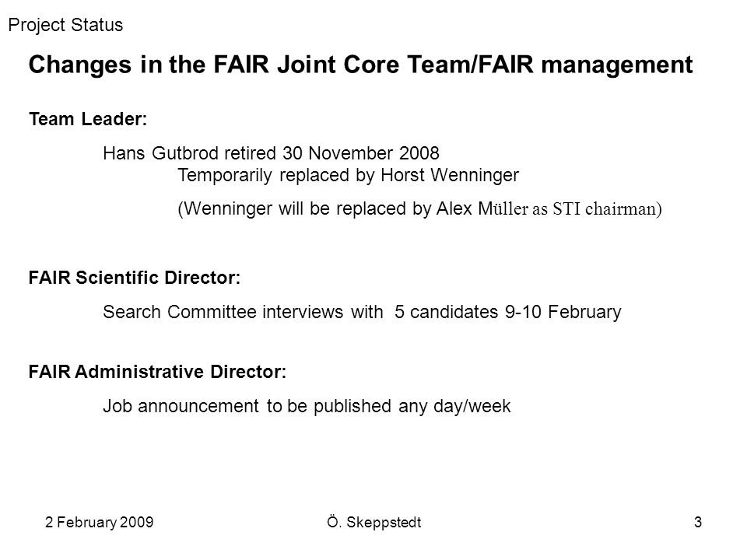Click the Hans Gutbrod retired line
The image size is (747, 560).
[271, 153]
